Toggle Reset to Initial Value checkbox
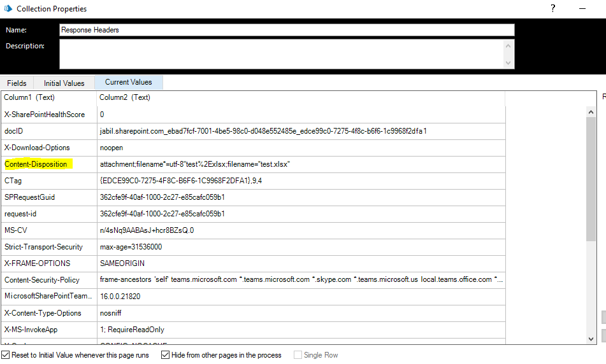 6,355
